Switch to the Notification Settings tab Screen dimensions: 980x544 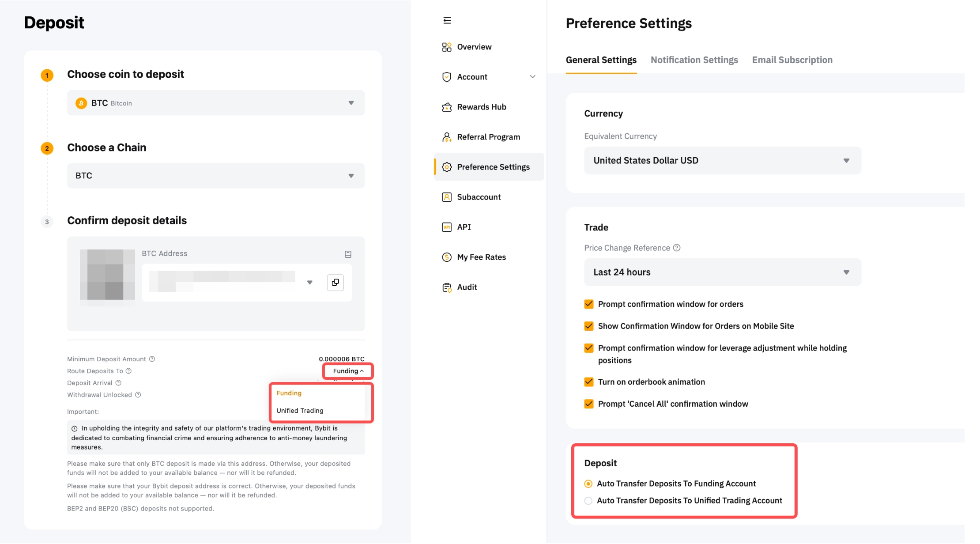[x=694, y=60]
